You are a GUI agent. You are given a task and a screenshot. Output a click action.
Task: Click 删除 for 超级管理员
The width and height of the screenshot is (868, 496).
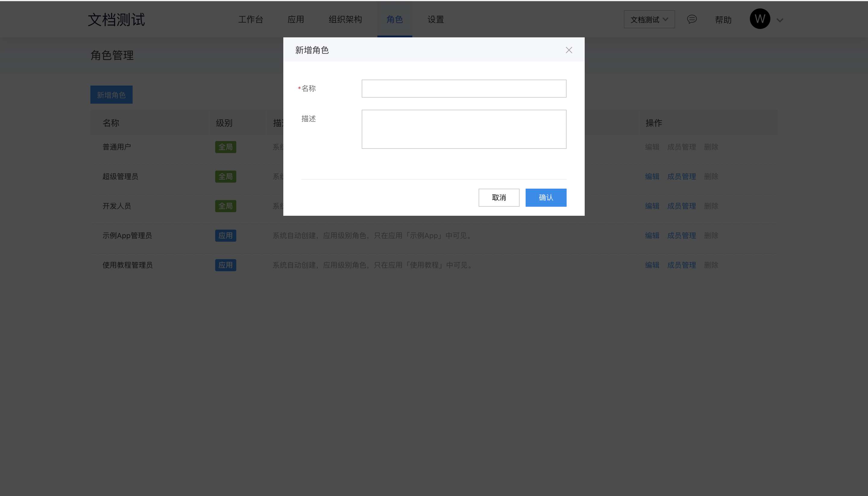coord(711,177)
